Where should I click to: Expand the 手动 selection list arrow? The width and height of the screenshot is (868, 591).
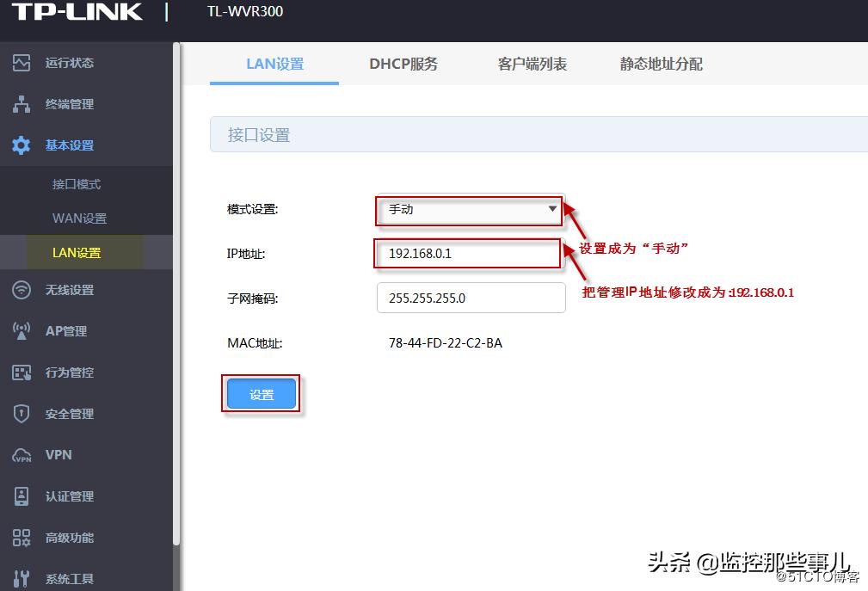[551, 209]
